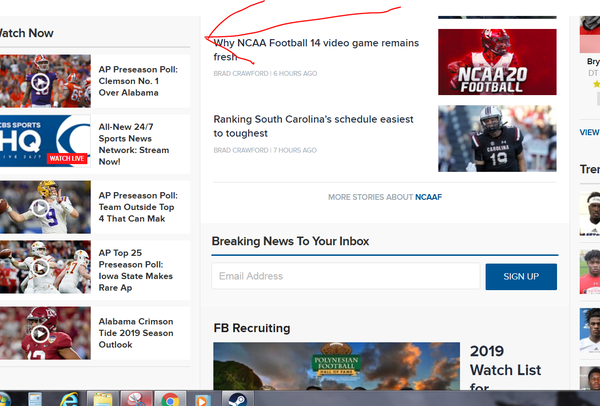Screen dimensions: 600x406
Task: Play the Iowa State Makes Rare Ap video
Action: tap(40, 267)
